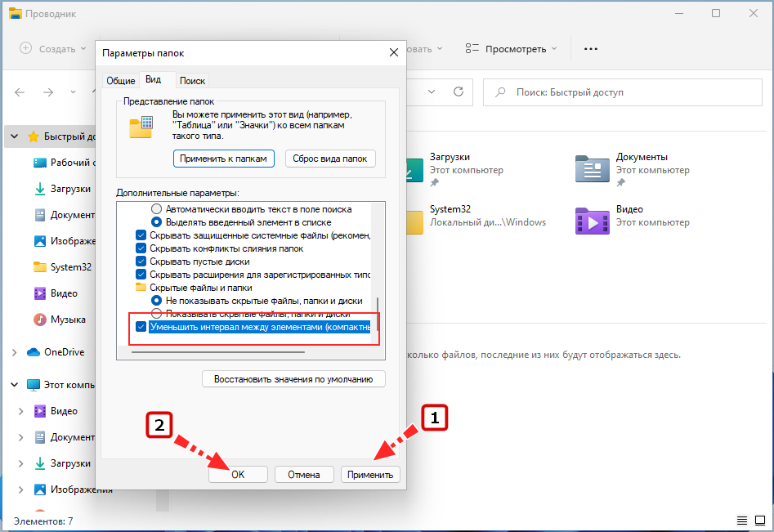The height and width of the screenshot is (532, 774).
Task: Select Выделять введенный элемент в списке
Action: [156, 222]
